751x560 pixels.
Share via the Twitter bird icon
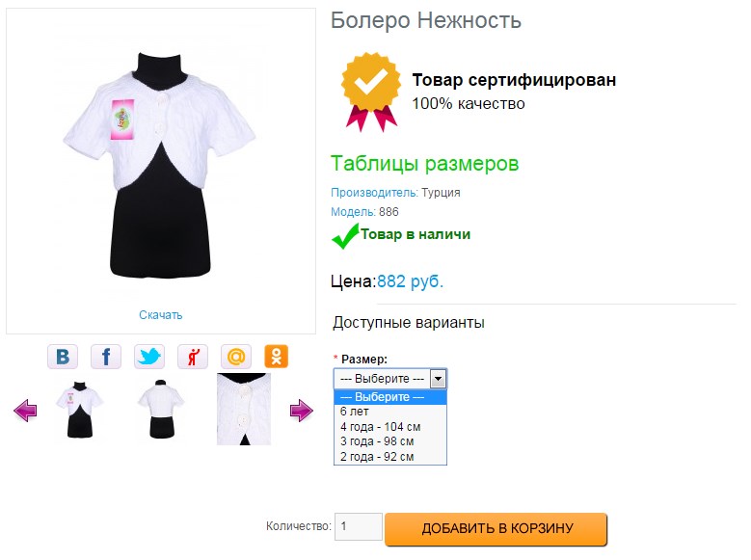pyautogui.click(x=149, y=357)
